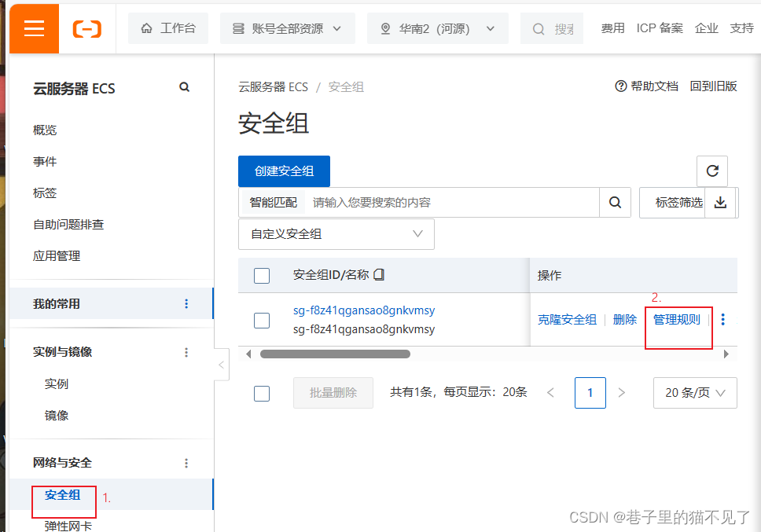Click the refresh icon above the table
The width and height of the screenshot is (761, 532).
[x=711, y=171]
